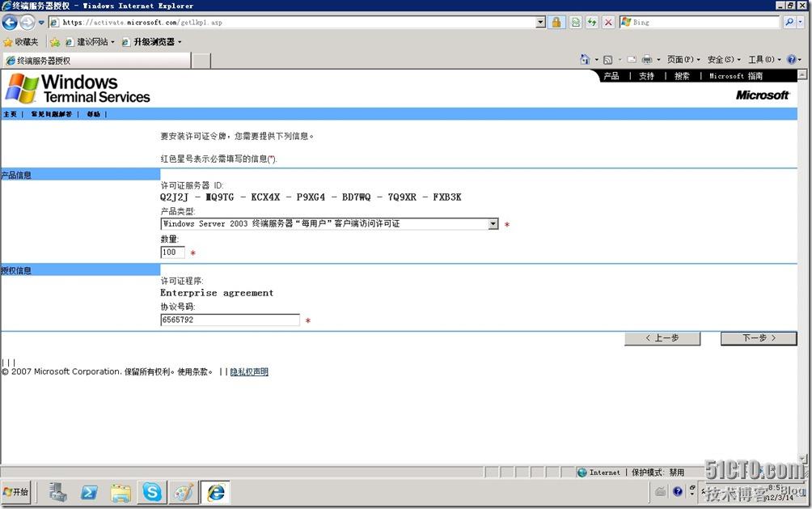Click the Compatibility View icon

575,23
